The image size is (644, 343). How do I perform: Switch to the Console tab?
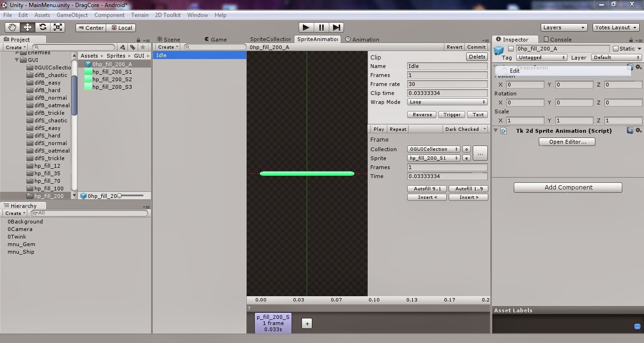click(x=558, y=40)
